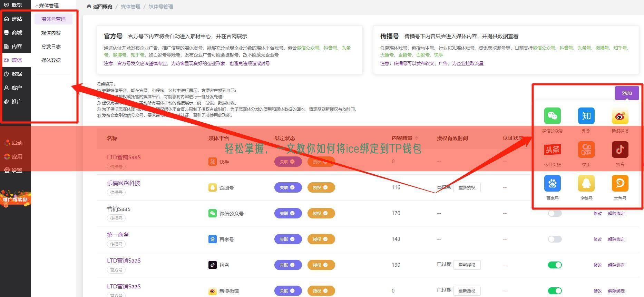This screenshot has height=297, width=644.
Task: Click the 添加 button
Action: coord(627,93)
